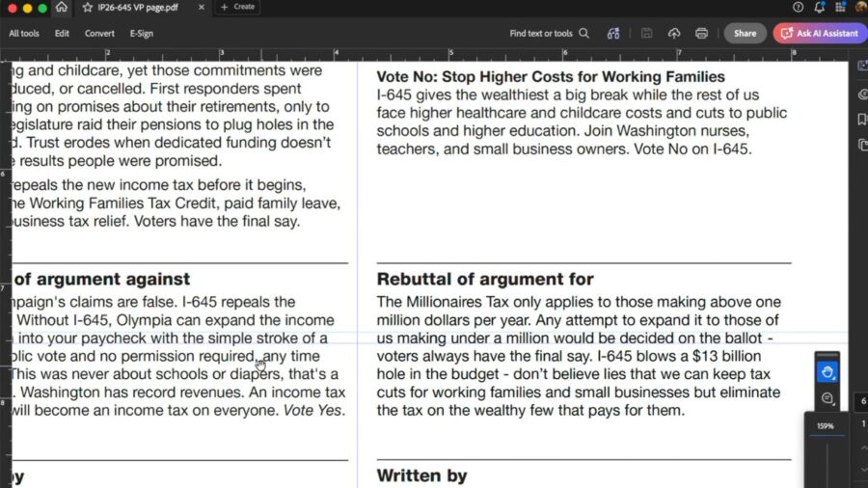The width and height of the screenshot is (868, 488).
Task: Close the IP26-645 VP page.pdf tab
Action: coord(201,7)
